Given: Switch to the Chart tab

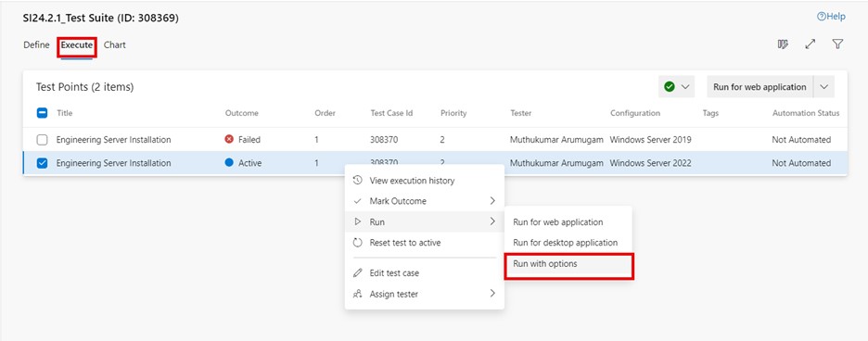Looking at the screenshot, I should point(115,44).
